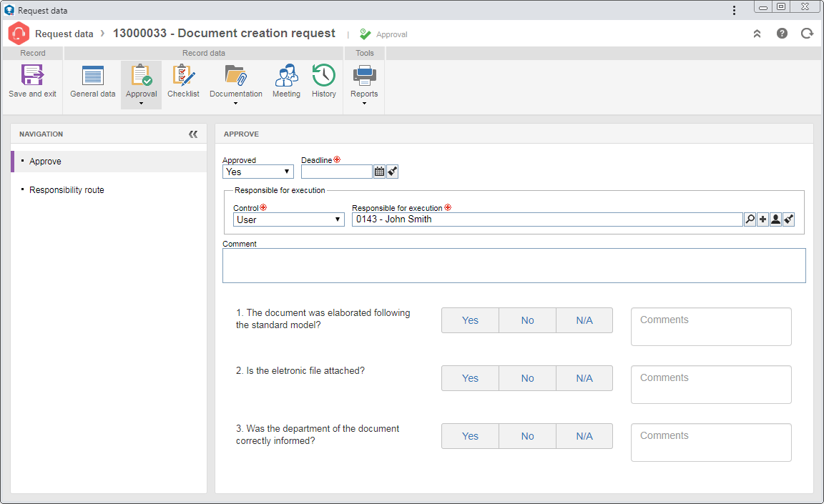Viewport: 824px width, 504px height.
Task: Select Approve in the navigation panel
Action: pos(109,162)
